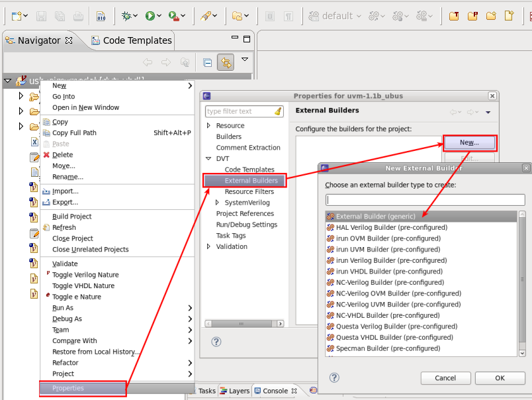Open Properties from the context menu
Viewport: 532px width, 400px height.
click(x=68, y=388)
